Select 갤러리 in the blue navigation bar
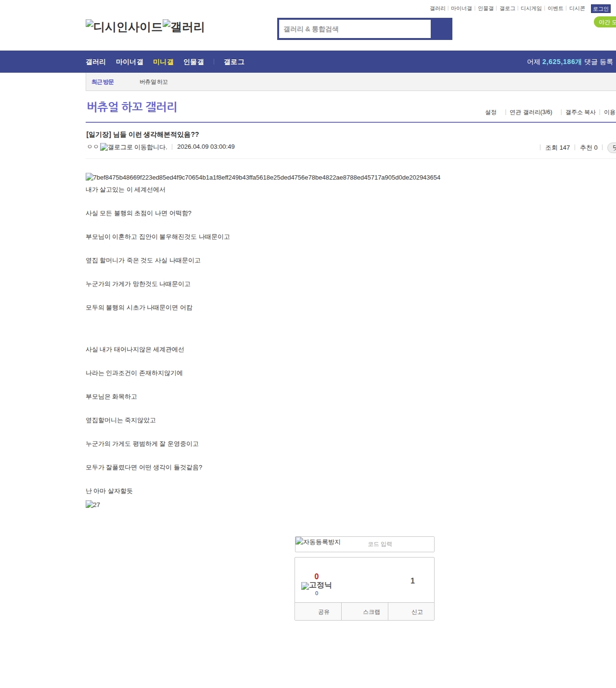616x688 pixels. click(x=96, y=62)
